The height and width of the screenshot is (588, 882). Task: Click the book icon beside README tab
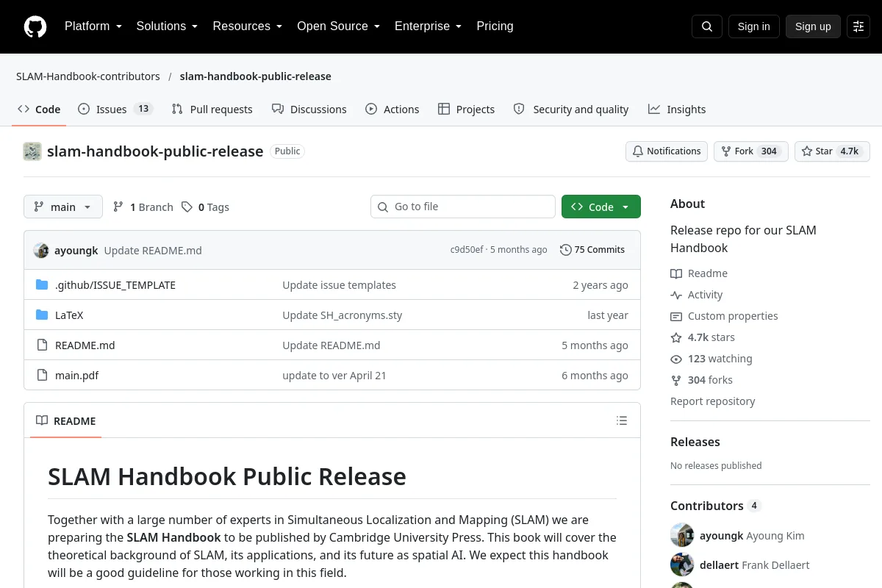(42, 421)
